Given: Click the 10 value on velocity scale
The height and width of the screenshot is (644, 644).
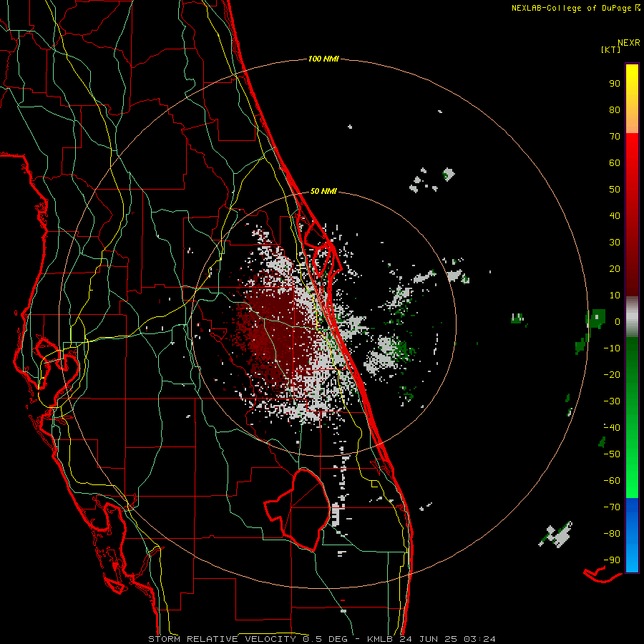Looking at the screenshot, I should [x=615, y=296].
